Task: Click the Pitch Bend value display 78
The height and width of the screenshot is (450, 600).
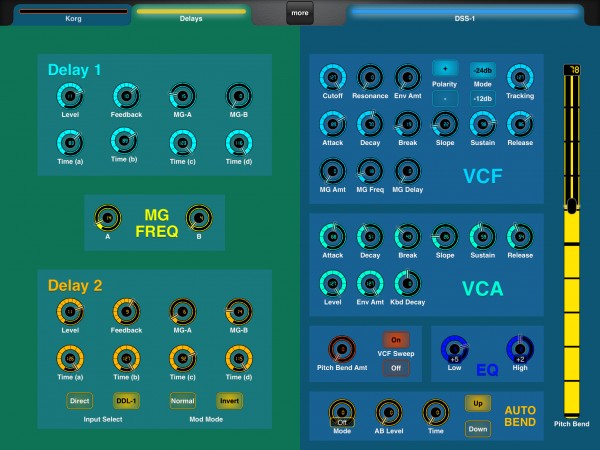Action: 573,70
